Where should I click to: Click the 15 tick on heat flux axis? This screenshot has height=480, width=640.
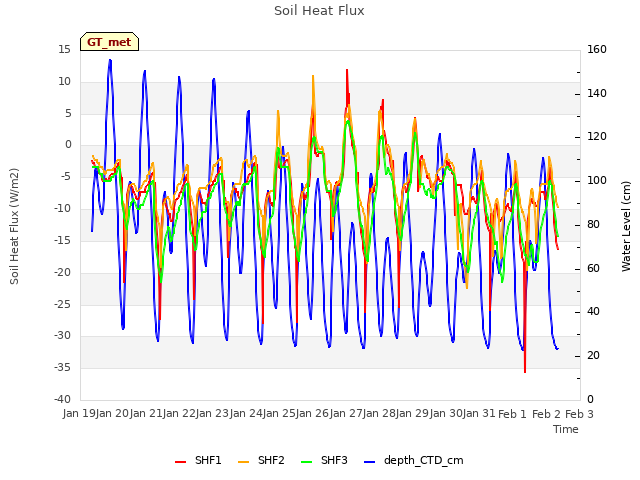coord(64,49)
